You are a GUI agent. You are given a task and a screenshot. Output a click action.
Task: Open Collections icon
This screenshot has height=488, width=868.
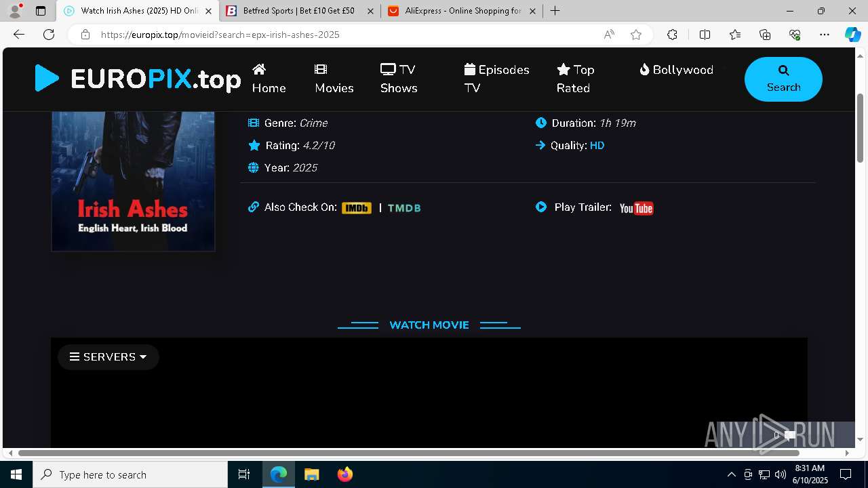click(x=765, y=35)
